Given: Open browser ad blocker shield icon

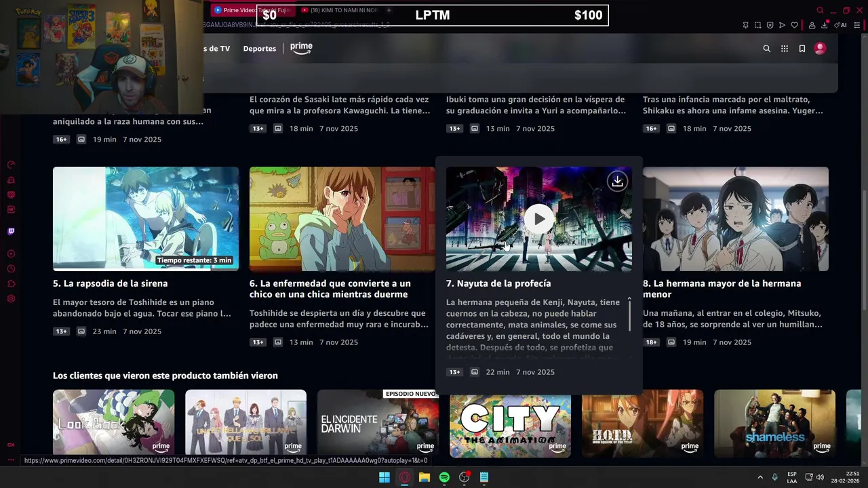Looking at the screenshot, I should point(770,25).
